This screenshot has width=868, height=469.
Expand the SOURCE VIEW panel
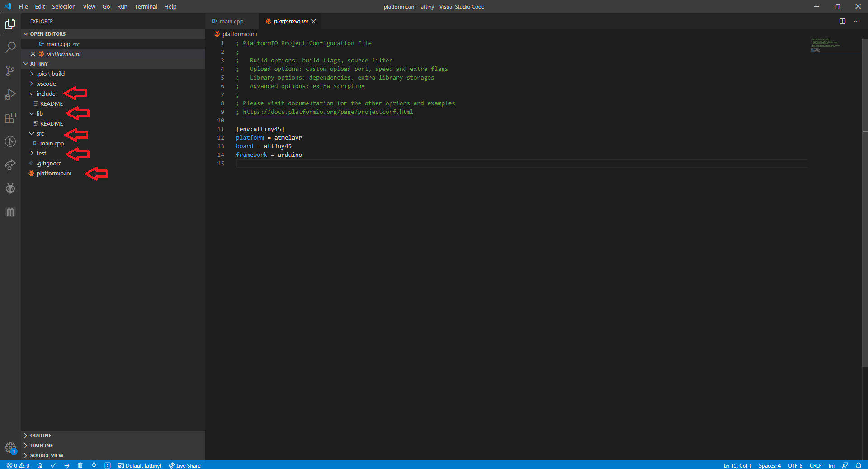pos(113,455)
